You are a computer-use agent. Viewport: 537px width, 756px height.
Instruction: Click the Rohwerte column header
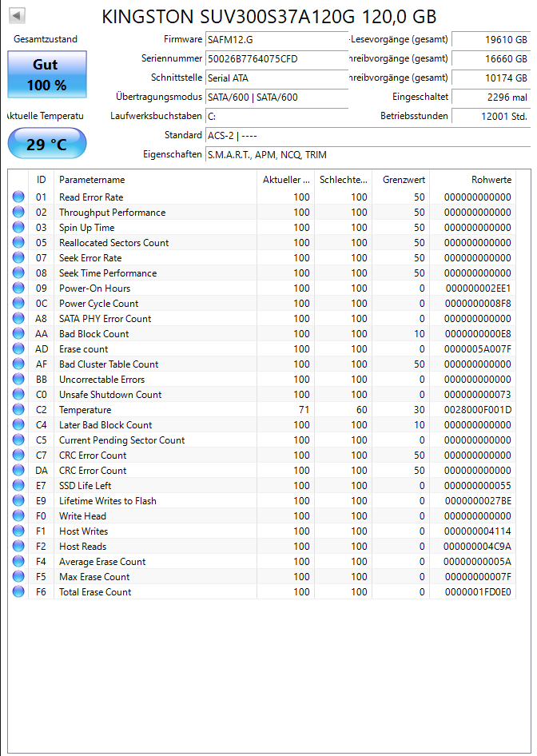[x=473, y=180]
